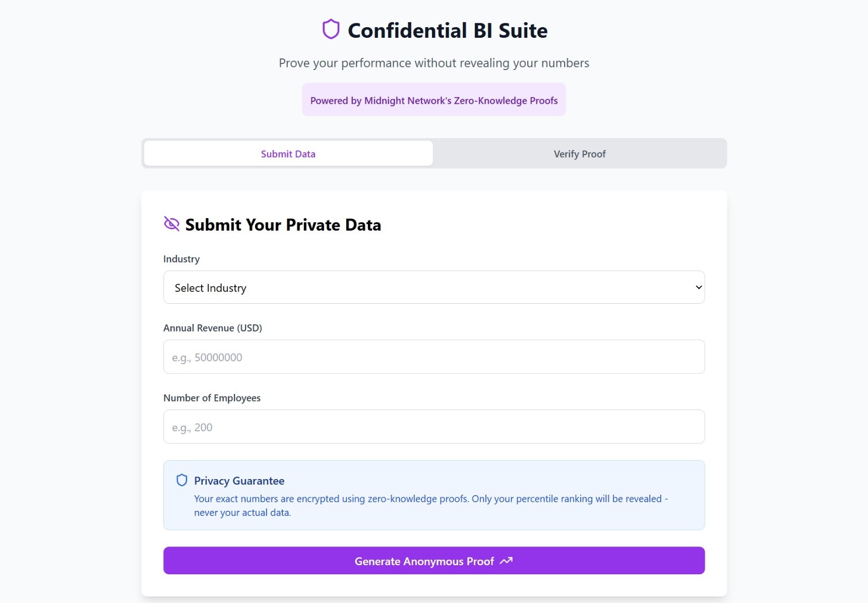The width and height of the screenshot is (868, 603).
Task: Focus the Annual Revenue input field
Action: click(433, 357)
